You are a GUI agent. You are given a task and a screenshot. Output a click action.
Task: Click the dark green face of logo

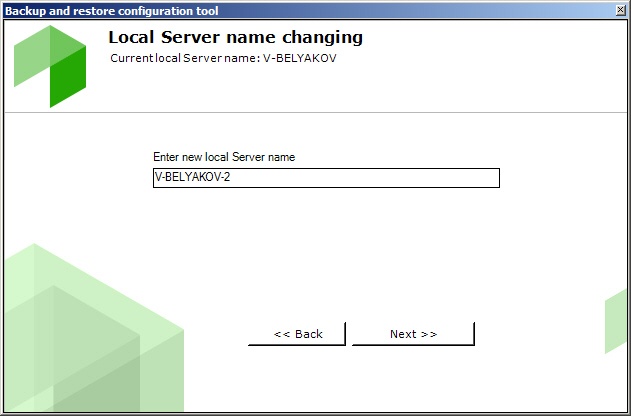(x=68, y=76)
